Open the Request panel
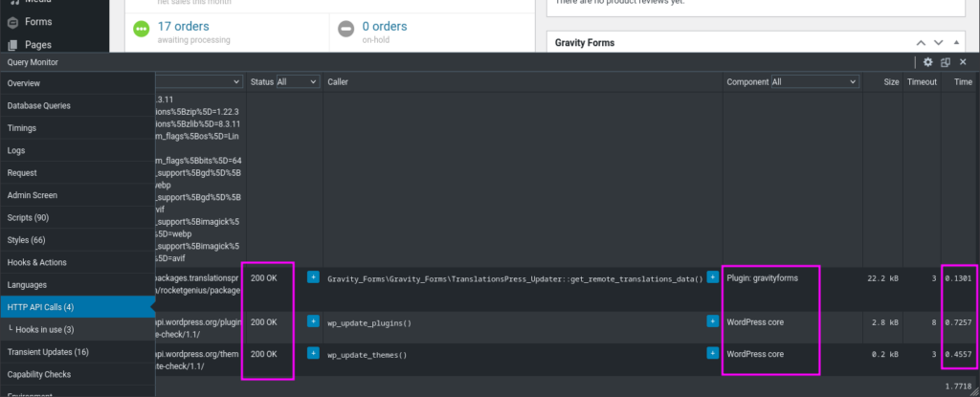Image resolution: width=980 pixels, height=397 pixels. [x=78, y=173]
